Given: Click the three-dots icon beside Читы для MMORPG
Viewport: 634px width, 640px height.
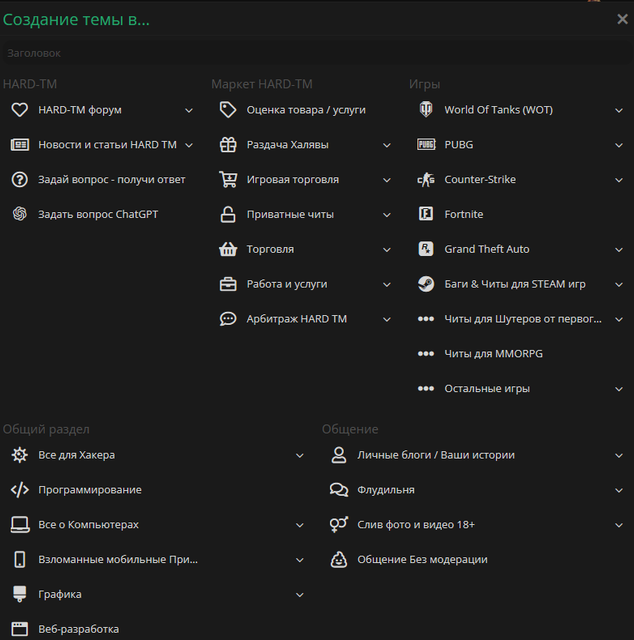Looking at the screenshot, I should pyautogui.click(x=426, y=354).
